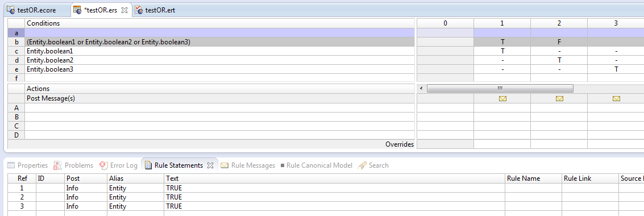Viewport: 644px width, 216px height.
Task: Click the Search flashlight icon
Action: click(x=362, y=165)
